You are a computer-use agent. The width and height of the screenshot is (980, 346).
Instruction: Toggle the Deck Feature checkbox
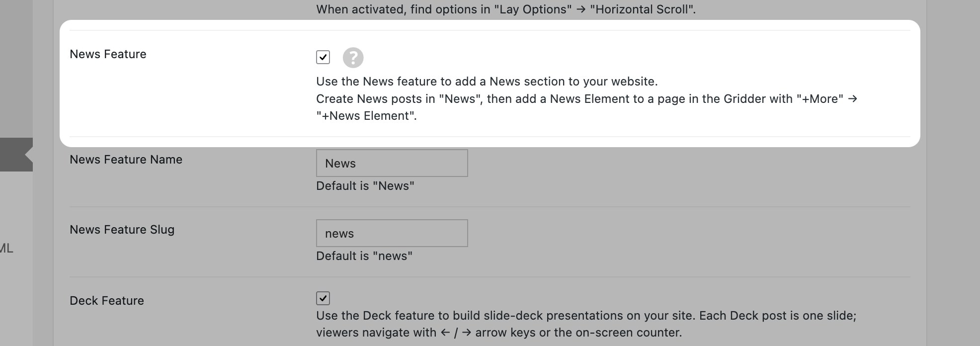(x=323, y=298)
